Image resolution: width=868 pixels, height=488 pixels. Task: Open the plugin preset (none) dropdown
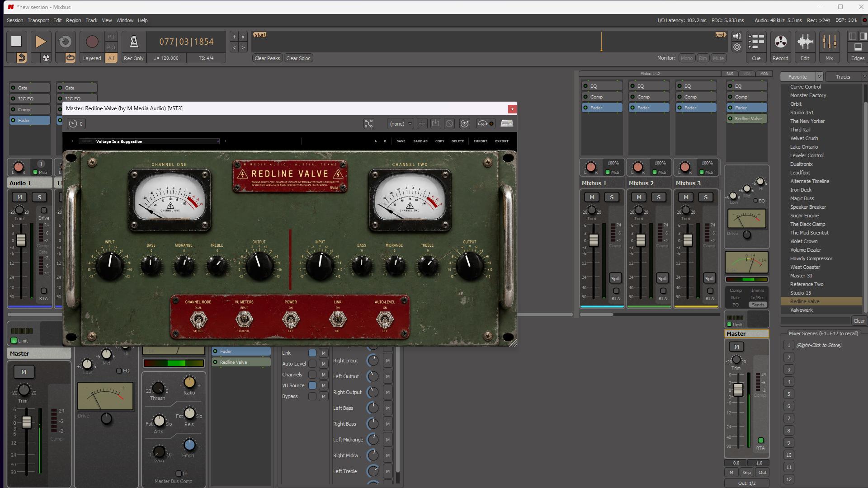coord(401,123)
